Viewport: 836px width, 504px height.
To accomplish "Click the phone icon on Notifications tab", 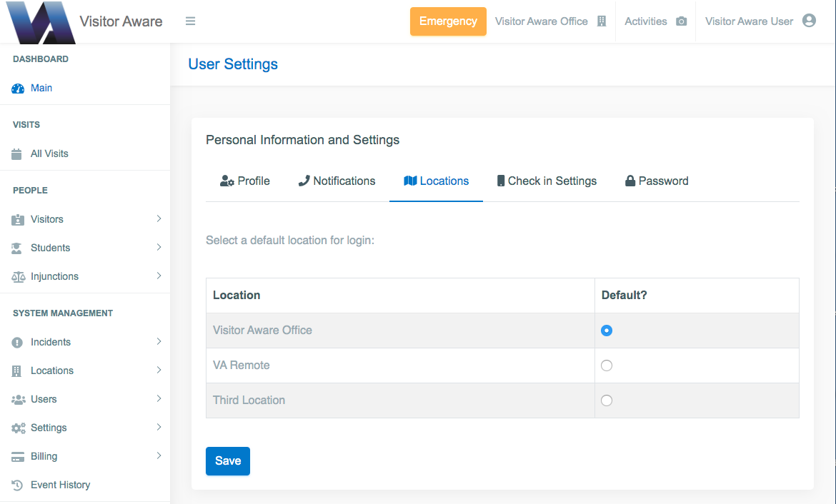I will click(x=304, y=181).
